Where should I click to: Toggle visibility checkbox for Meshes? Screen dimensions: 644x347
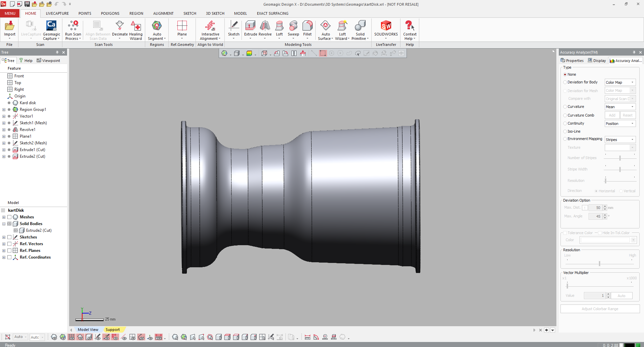coord(9,217)
